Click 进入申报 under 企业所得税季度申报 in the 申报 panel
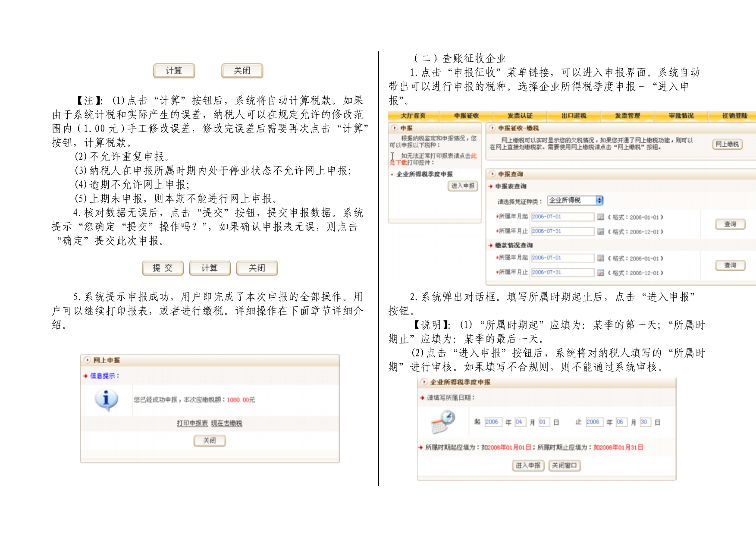Screen dimensions: 756x535 pyautogui.click(x=463, y=186)
